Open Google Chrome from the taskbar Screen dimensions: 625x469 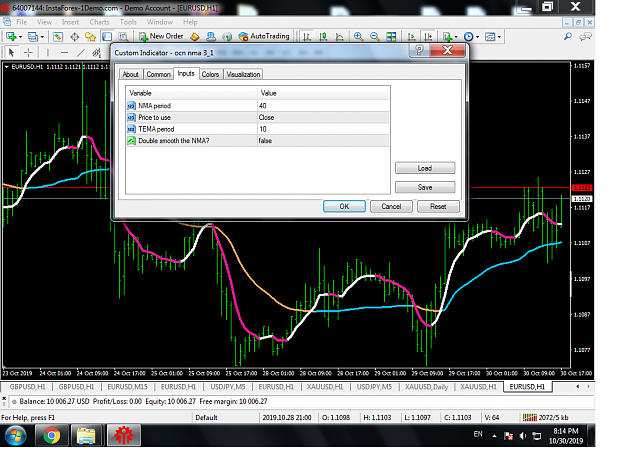coord(51,435)
